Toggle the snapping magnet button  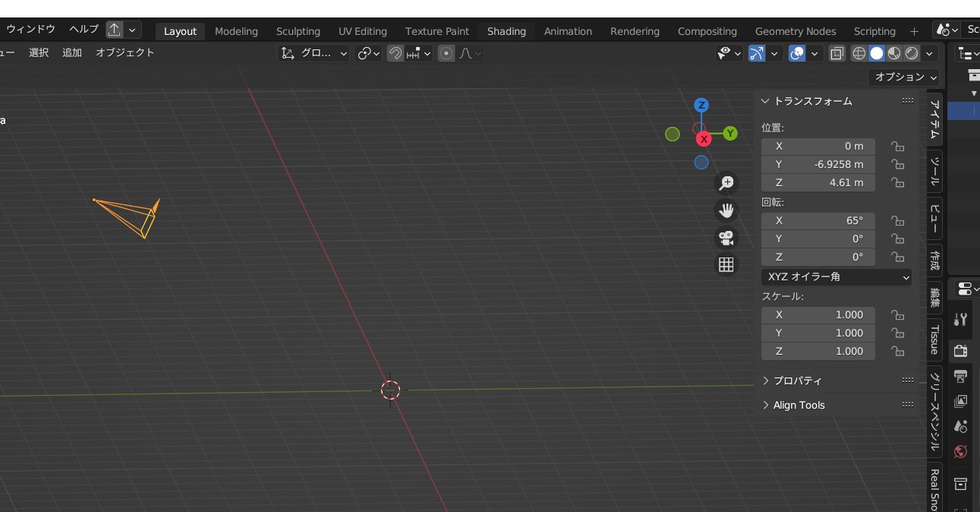point(395,53)
